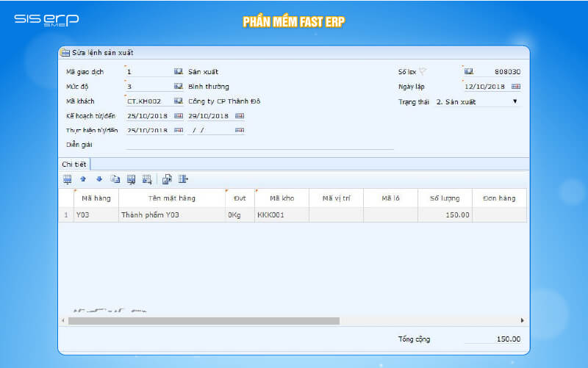Click the cell KKK001 in Mã kho column
Image resolution: width=588 pixels, height=368 pixels.
[282, 214]
